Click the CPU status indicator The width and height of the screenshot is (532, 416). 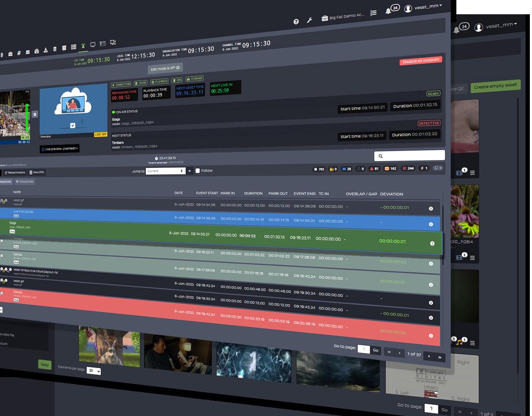coord(177,80)
